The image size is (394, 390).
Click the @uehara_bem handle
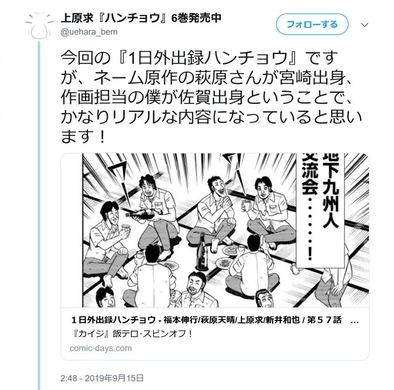click(x=89, y=32)
